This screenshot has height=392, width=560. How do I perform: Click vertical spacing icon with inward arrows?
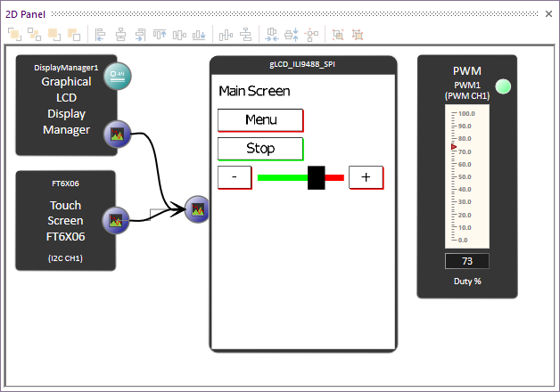click(292, 35)
